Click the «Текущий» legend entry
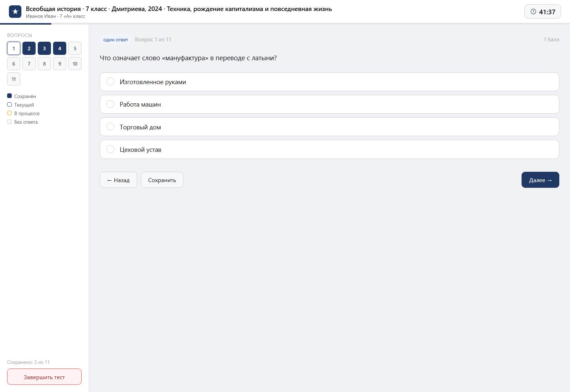 [21, 105]
